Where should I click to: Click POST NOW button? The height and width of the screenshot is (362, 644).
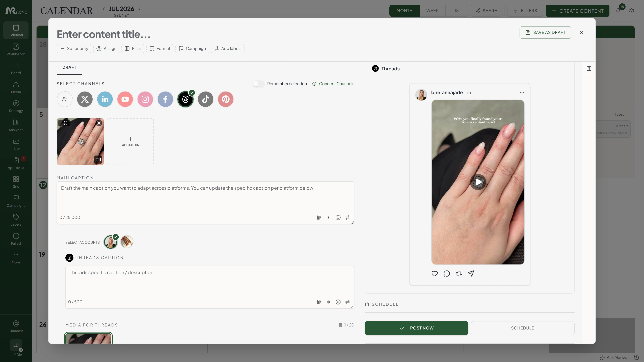coord(416,328)
